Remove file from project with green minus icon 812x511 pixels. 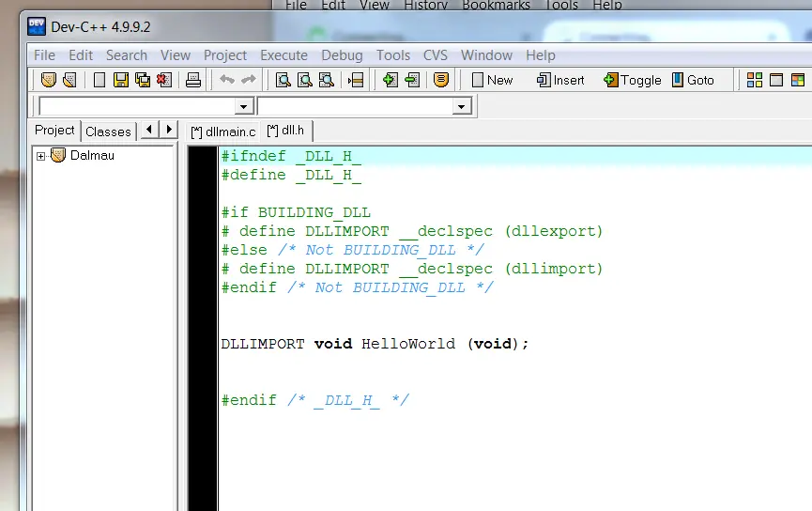412,80
